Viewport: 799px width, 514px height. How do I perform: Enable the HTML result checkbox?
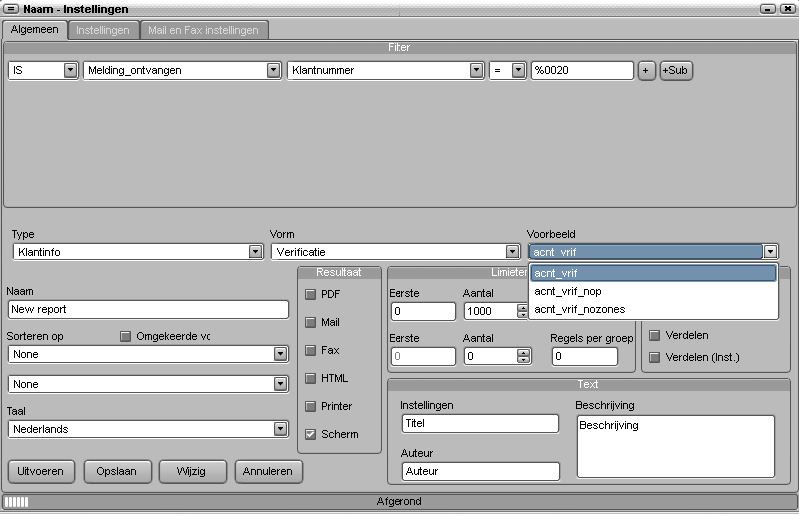tap(310, 378)
